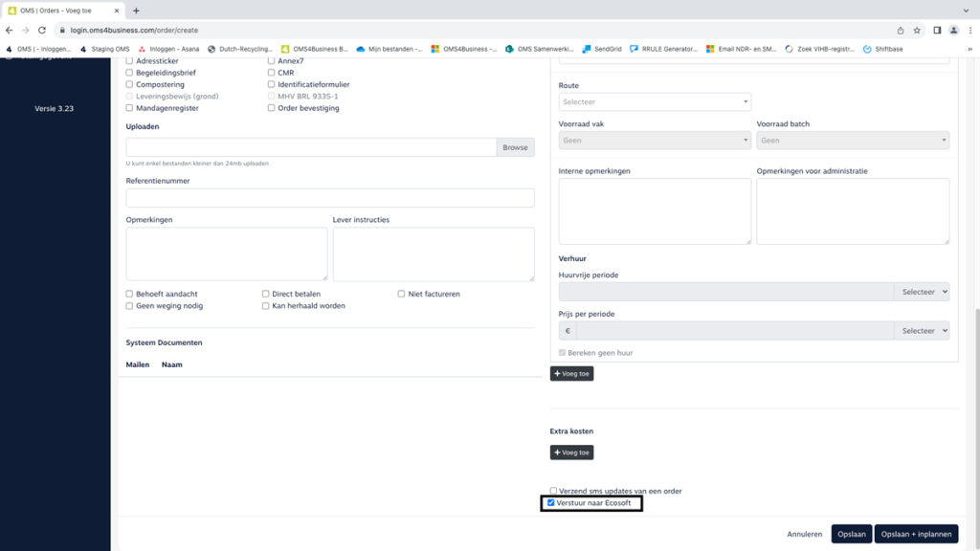The width and height of the screenshot is (980, 551).
Task: Click the Opslaan + inplannen button
Action: tap(916, 534)
